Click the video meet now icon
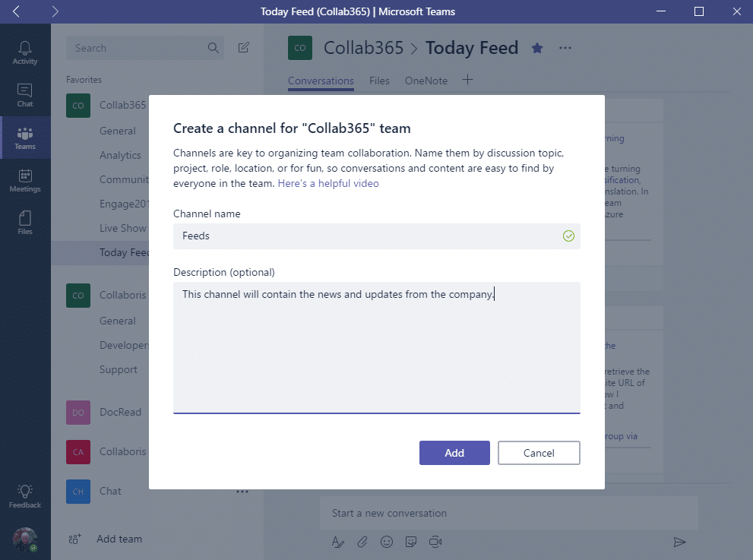This screenshot has width=753, height=560. (x=435, y=542)
